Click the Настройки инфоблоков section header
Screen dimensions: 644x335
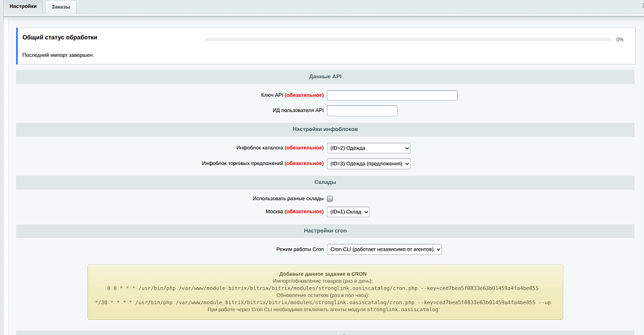(325, 129)
